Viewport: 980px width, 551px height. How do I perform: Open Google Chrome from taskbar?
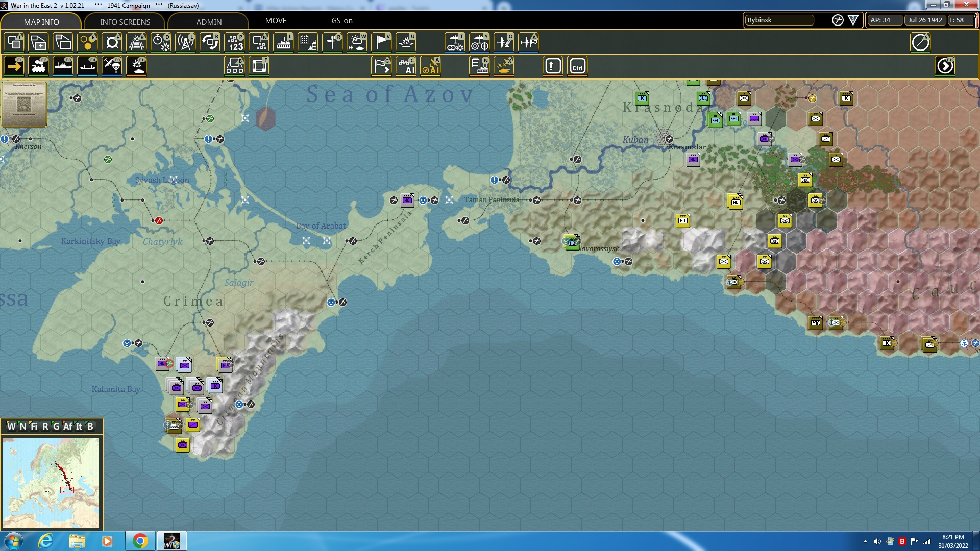coord(140,541)
